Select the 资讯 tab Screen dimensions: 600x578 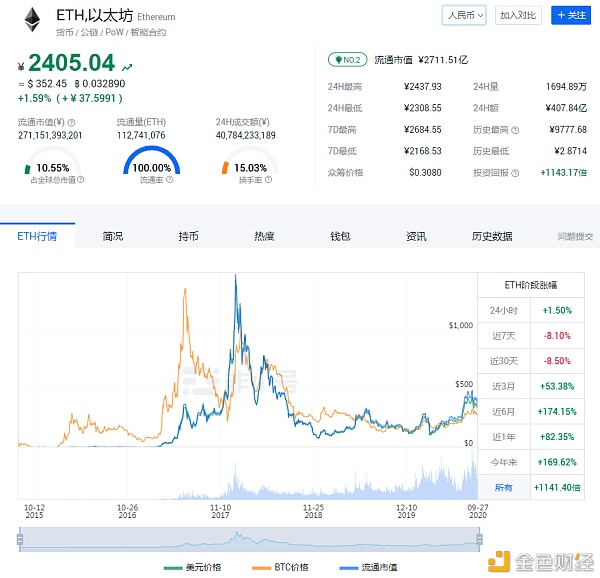pos(416,236)
